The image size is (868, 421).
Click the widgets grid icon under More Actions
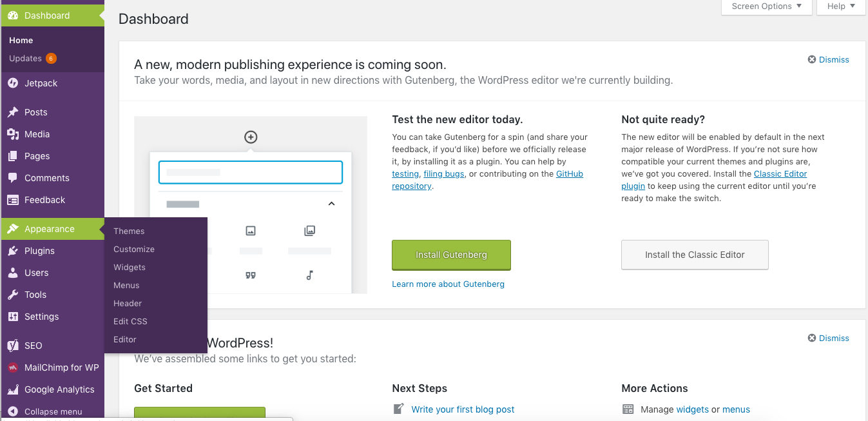pos(628,409)
